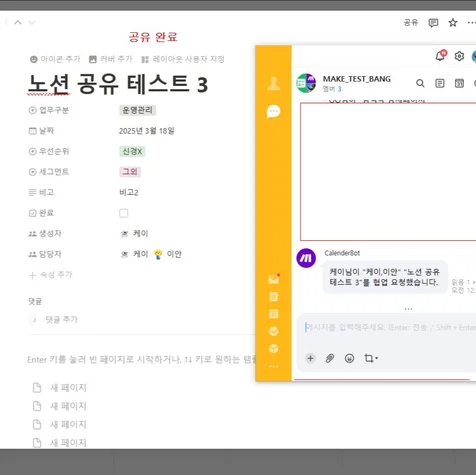Click the MAKE_TEST_BANG room name
The width and height of the screenshot is (476, 475).
[x=357, y=79]
